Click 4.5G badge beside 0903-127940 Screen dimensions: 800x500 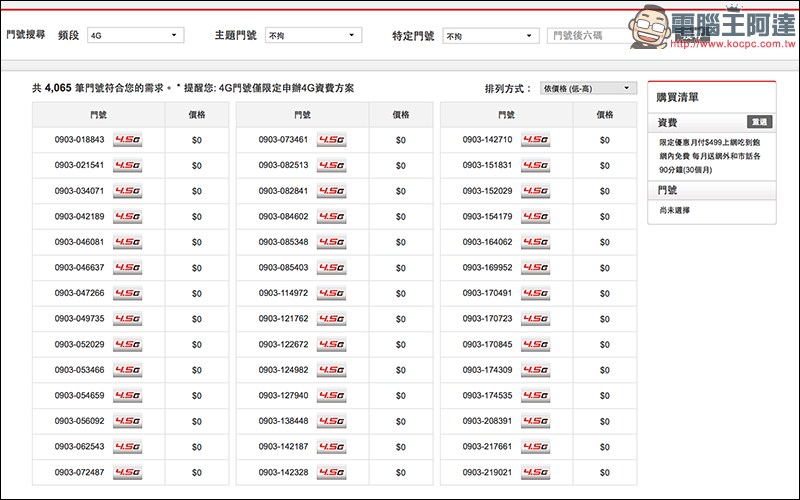(332, 395)
